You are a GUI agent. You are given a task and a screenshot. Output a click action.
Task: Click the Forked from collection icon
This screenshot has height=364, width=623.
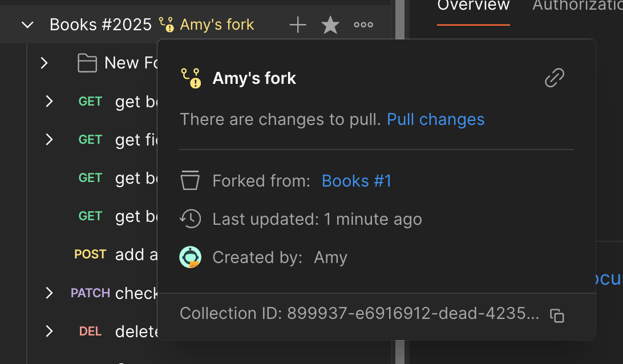point(190,181)
